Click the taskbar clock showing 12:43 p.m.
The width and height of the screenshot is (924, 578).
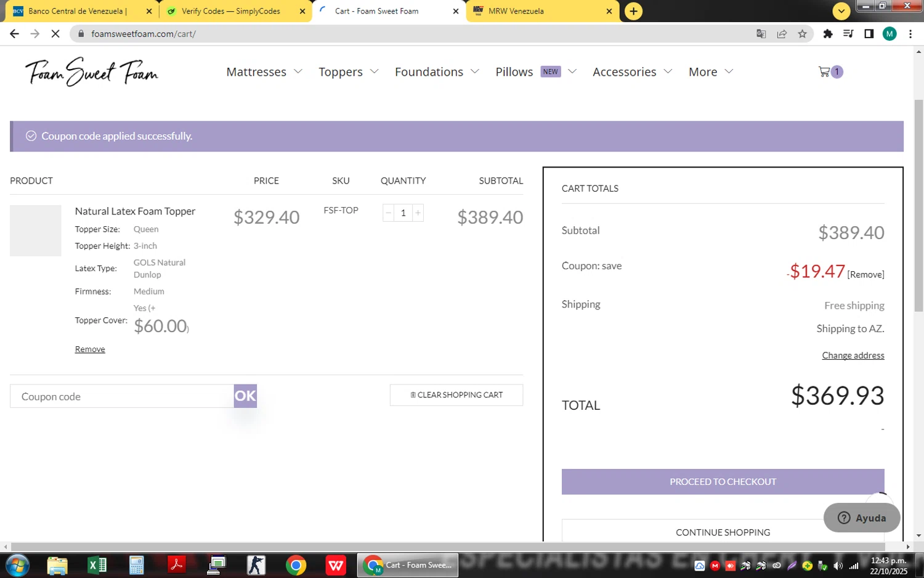[888, 566]
